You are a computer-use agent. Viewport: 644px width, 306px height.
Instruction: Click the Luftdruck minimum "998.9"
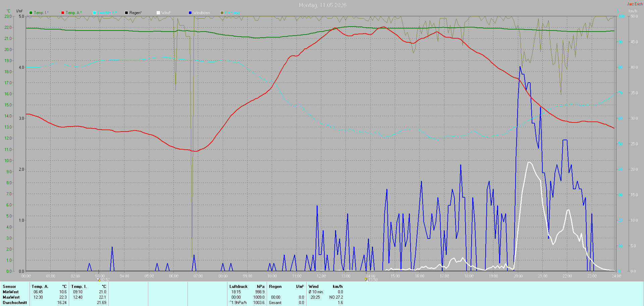click(x=260, y=292)
